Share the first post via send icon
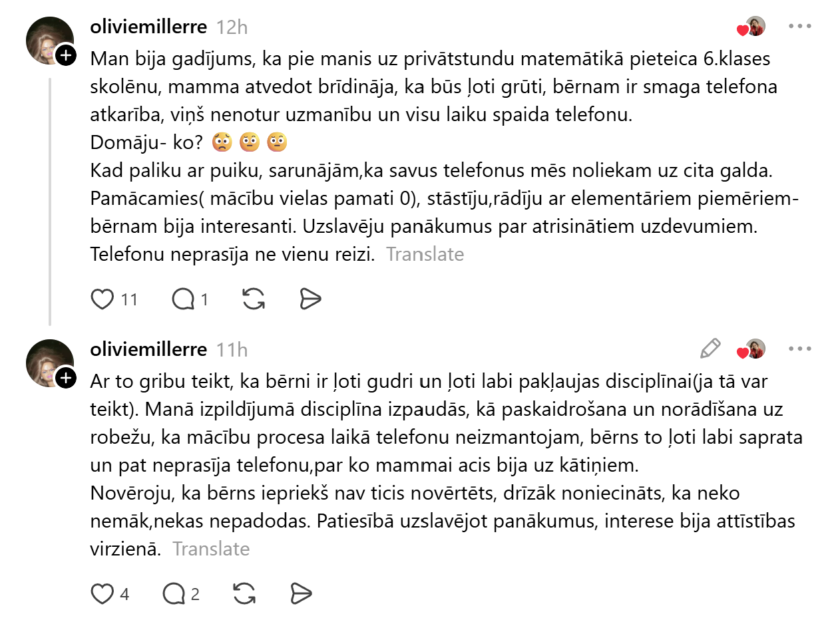 [311, 300]
